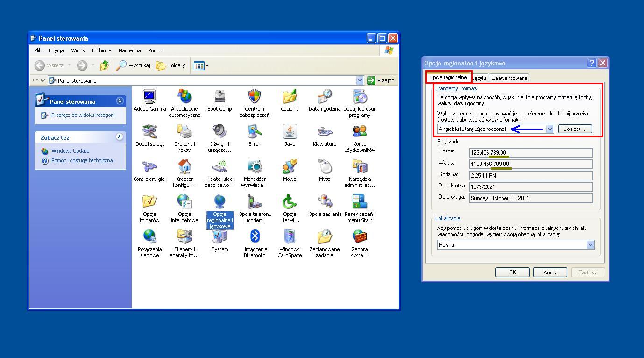The image size is (644, 358).
Task: Open Centrum zabezpieczeń shield icon
Action: tap(255, 97)
